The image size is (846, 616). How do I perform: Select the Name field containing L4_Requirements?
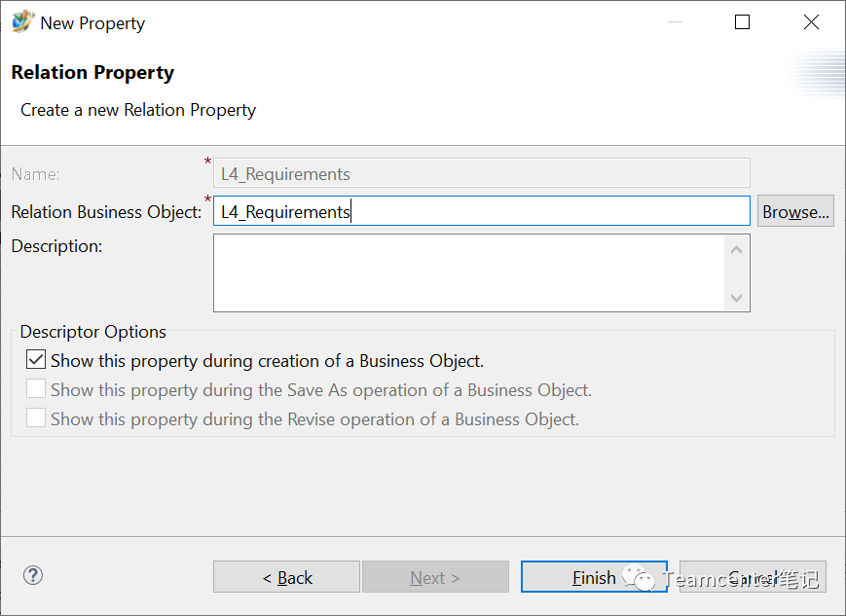pos(481,174)
